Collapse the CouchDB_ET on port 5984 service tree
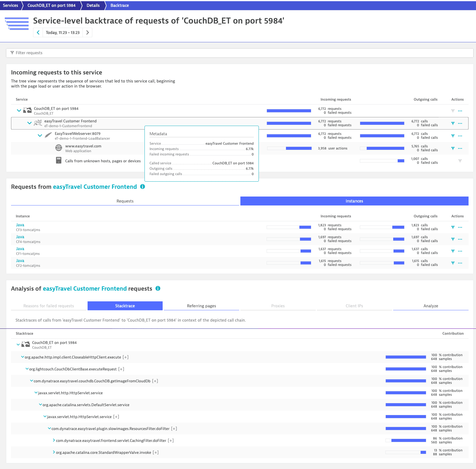Screen dimensions: 476x469 (19, 110)
